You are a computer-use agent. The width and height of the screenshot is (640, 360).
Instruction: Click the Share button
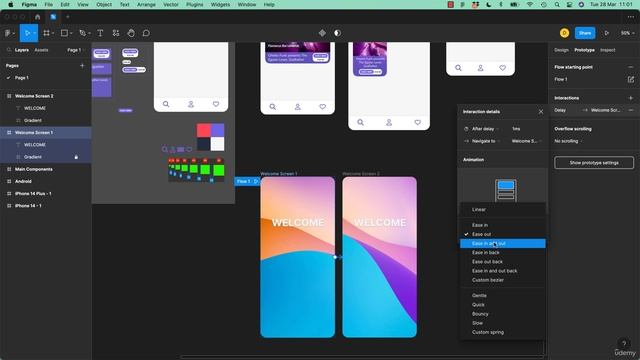pos(585,33)
